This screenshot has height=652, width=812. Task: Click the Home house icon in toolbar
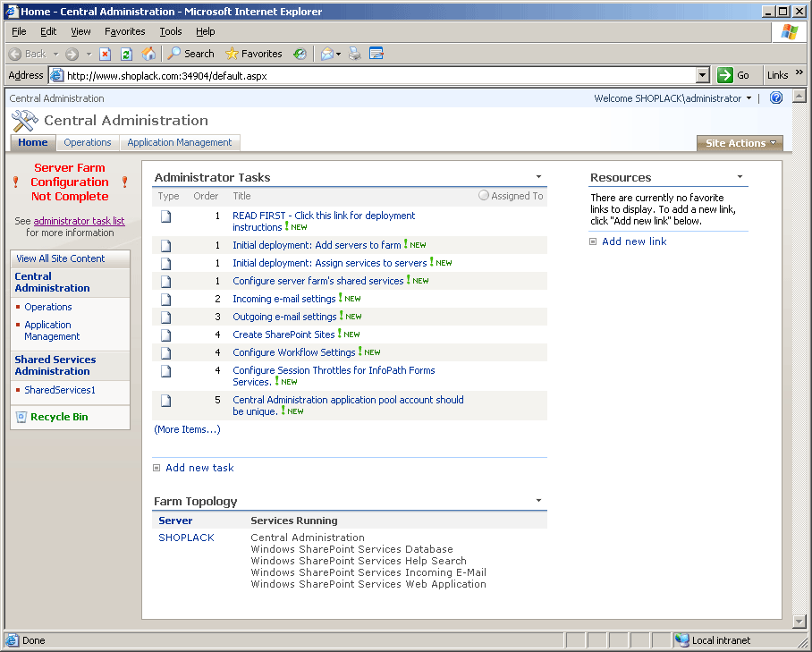[x=148, y=54]
